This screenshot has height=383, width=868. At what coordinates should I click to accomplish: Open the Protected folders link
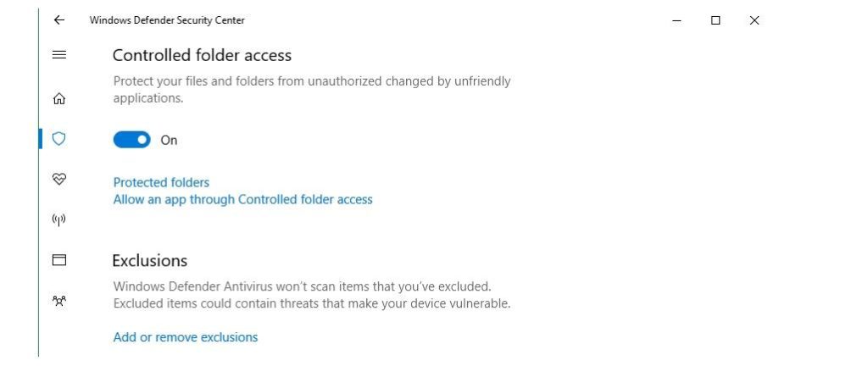(x=161, y=182)
